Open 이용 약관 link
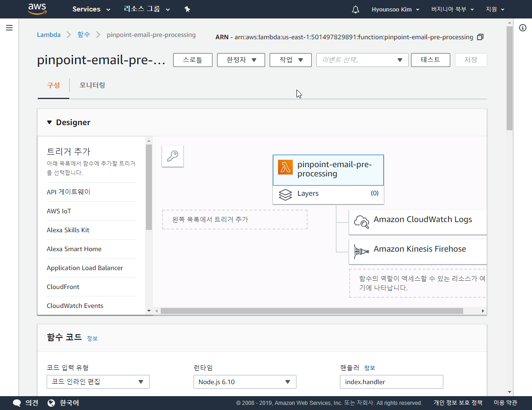This screenshot has width=532, height=410. click(x=505, y=403)
